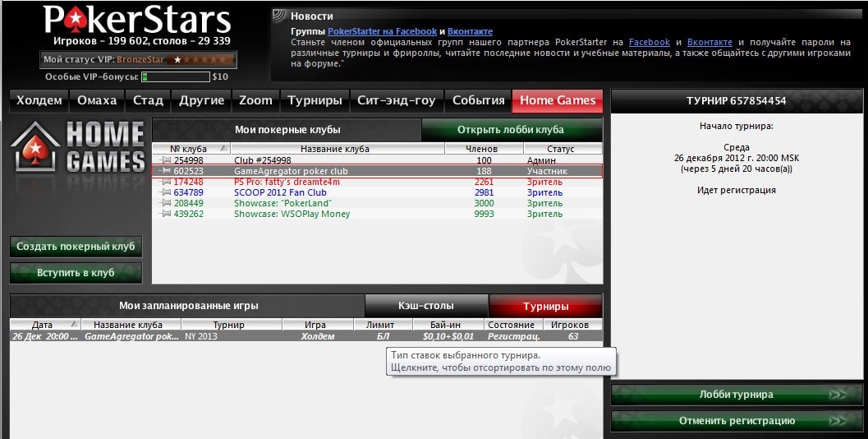Open PokerStarter на Facebook link
The height and width of the screenshot is (439, 868).
(x=383, y=31)
